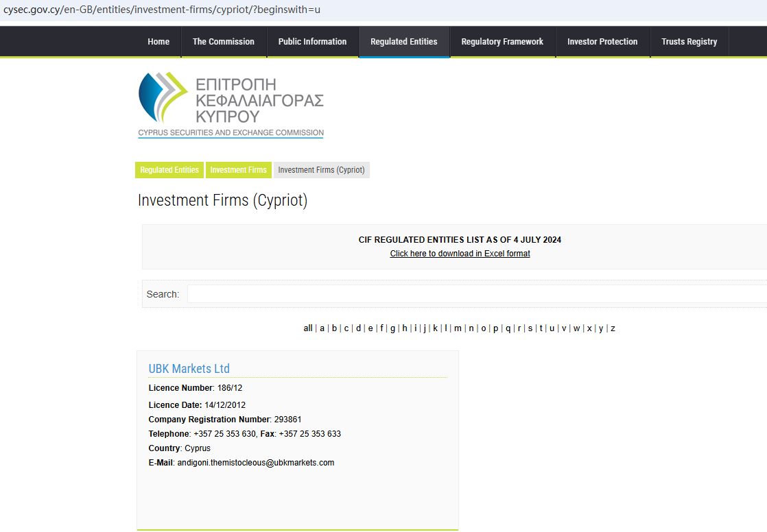767x532 pixels.
Task: Filter firms beginning with letter p
Action: [x=495, y=328]
